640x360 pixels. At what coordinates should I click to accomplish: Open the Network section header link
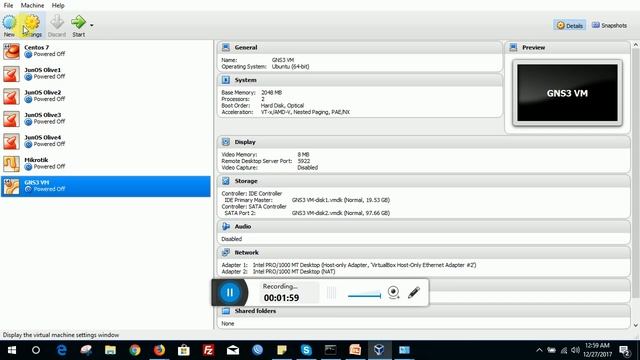pos(247,252)
